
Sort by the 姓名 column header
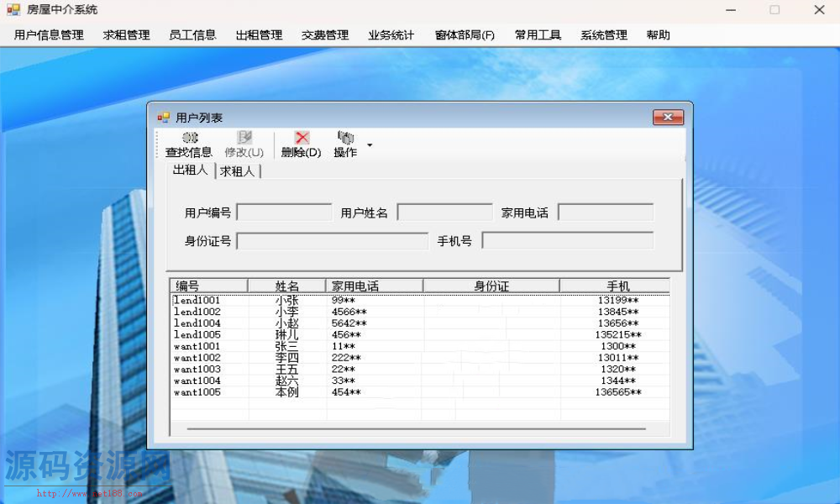(287, 286)
